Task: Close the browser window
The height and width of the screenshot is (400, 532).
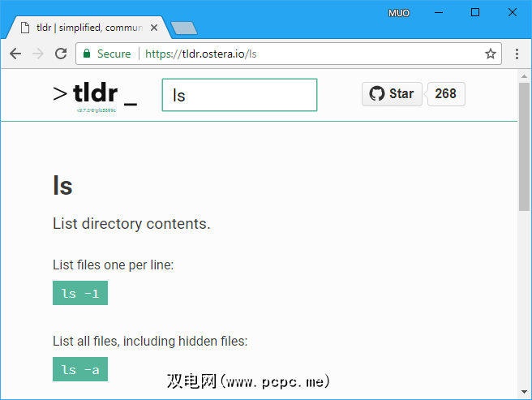Action: coord(513,12)
